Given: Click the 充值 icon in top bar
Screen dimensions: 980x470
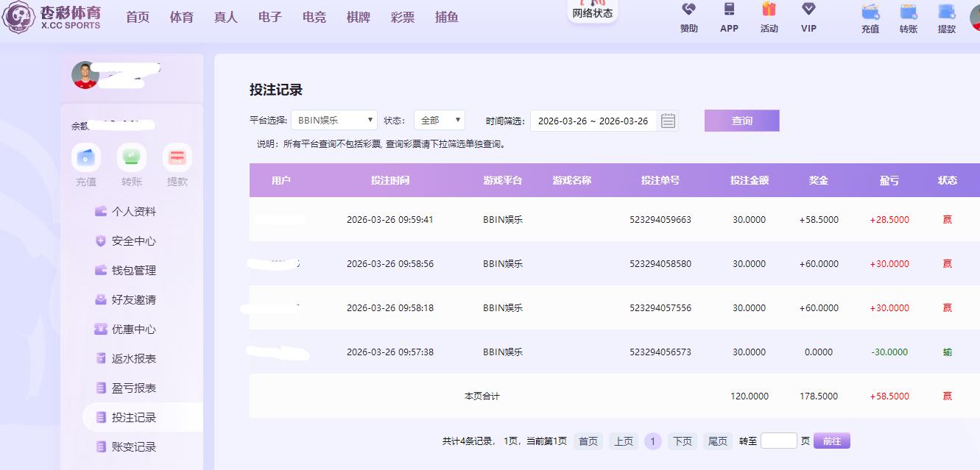Looking at the screenshot, I should [870, 13].
